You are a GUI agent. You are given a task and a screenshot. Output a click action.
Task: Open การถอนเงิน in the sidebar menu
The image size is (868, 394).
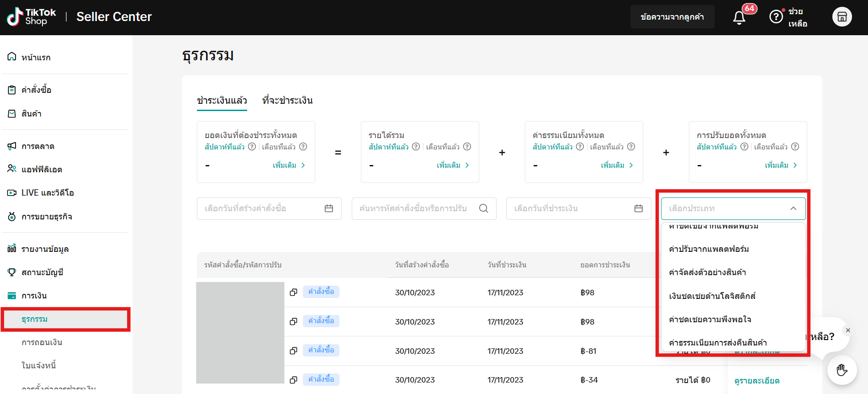click(x=42, y=342)
